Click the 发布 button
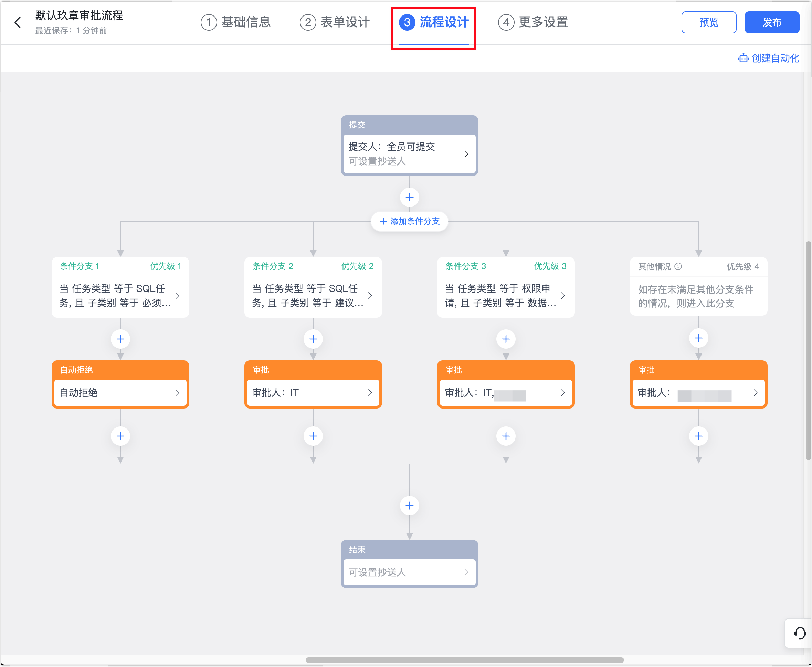 [x=772, y=22]
